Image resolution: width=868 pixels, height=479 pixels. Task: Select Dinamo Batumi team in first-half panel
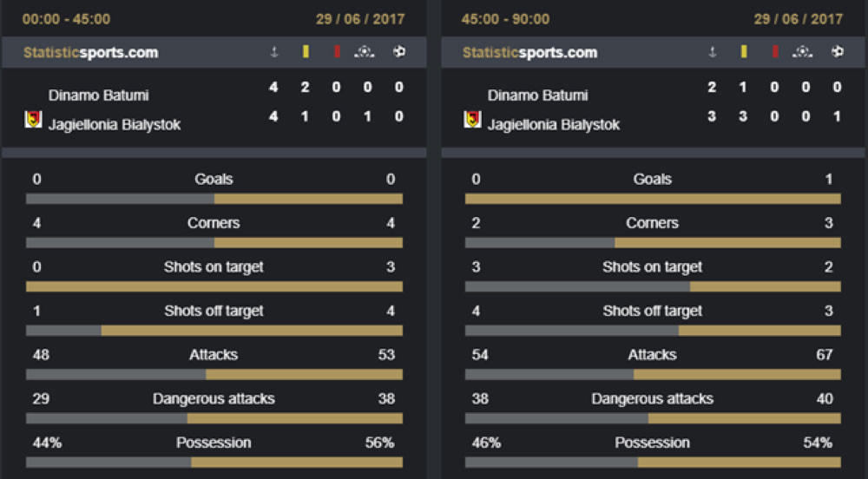99,95
